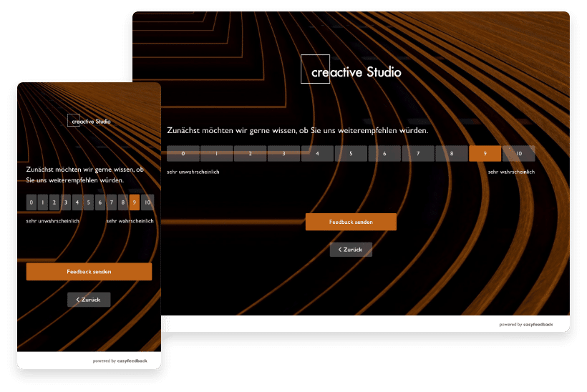Go back with Zurück in mobile survey
This screenshot has width=587, height=392.
click(x=89, y=300)
